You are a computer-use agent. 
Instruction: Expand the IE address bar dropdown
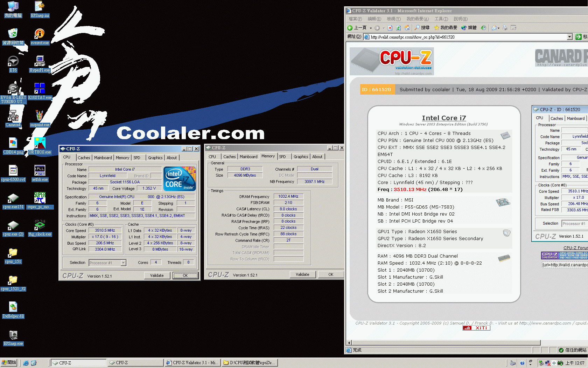point(569,37)
